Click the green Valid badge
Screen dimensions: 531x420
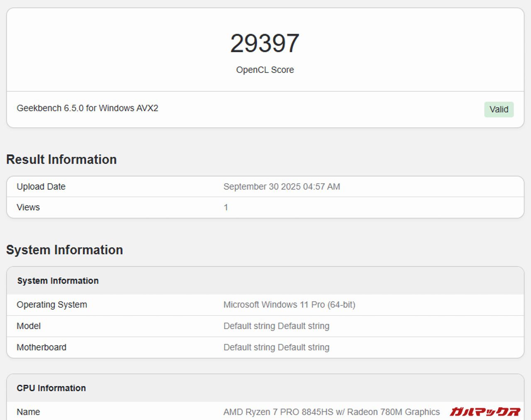[x=499, y=109]
